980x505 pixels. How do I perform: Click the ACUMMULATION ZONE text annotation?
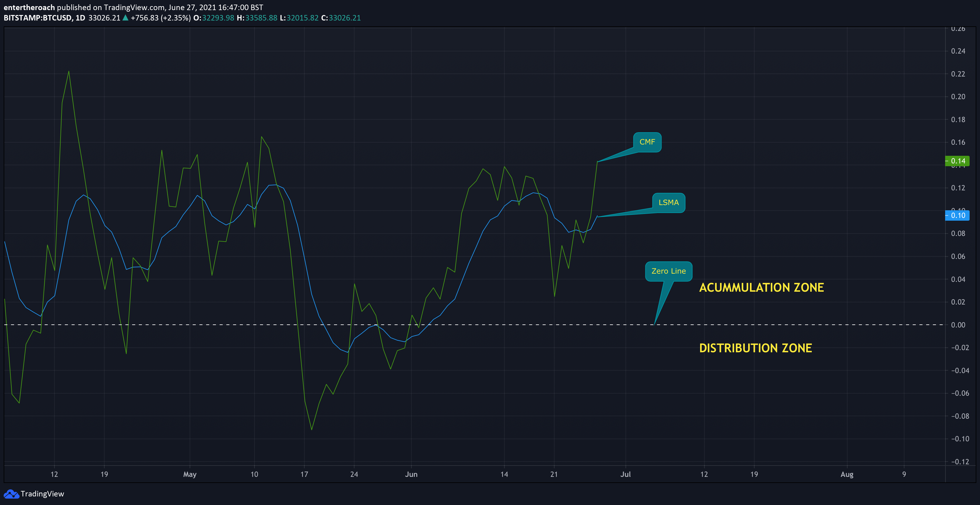(761, 287)
